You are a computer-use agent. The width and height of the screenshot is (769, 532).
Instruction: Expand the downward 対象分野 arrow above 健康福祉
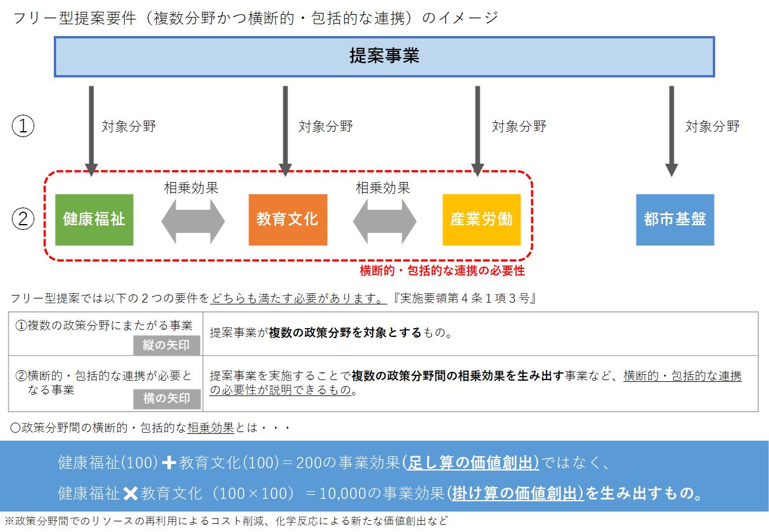point(92,127)
